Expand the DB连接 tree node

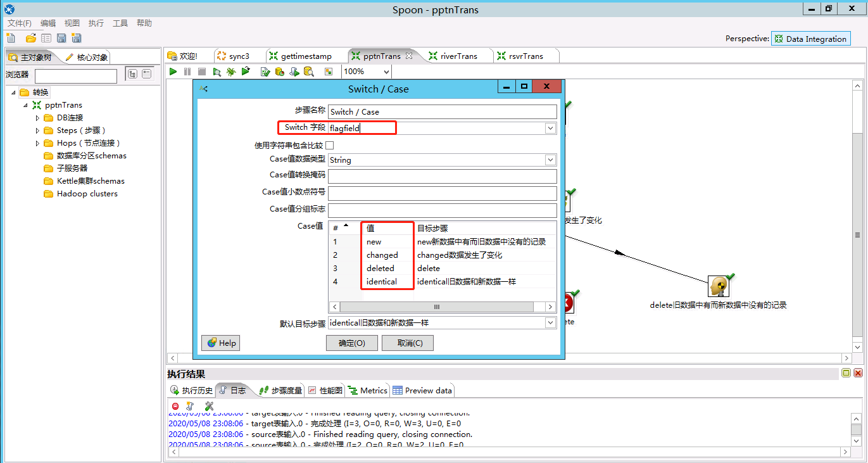pyautogui.click(x=37, y=118)
